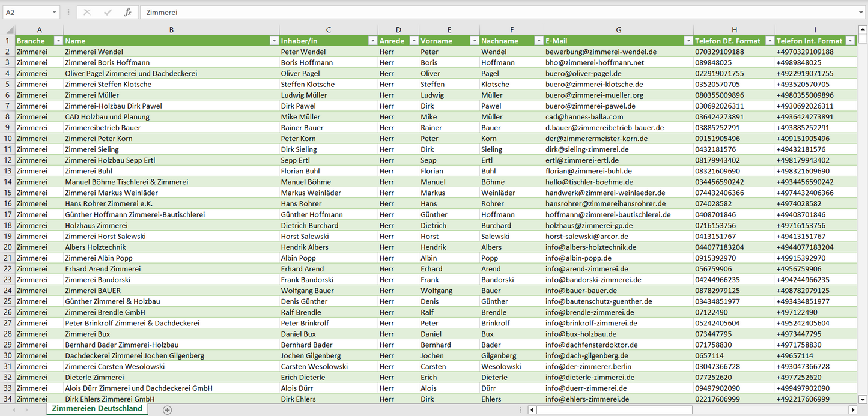This screenshot has width=868, height=416.
Task: Switch to Zimmereien Deutschland sheet tab
Action: click(x=97, y=409)
